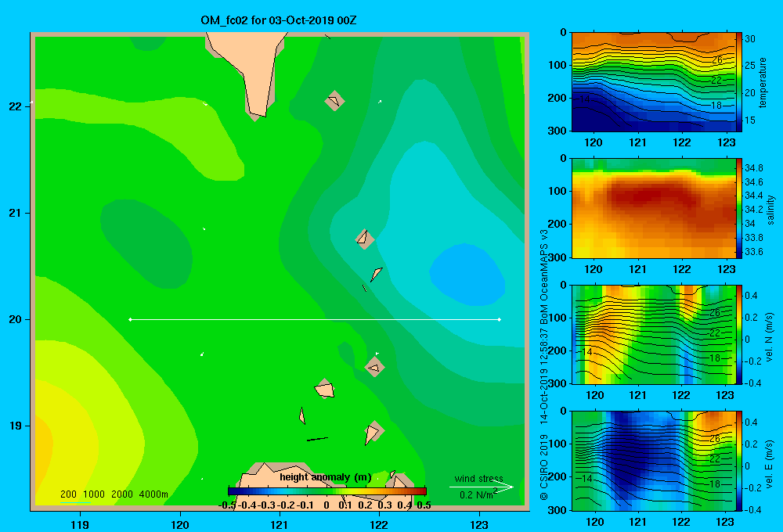Select the right endpoint of the transect line
The image size is (783, 532).
pos(500,319)
